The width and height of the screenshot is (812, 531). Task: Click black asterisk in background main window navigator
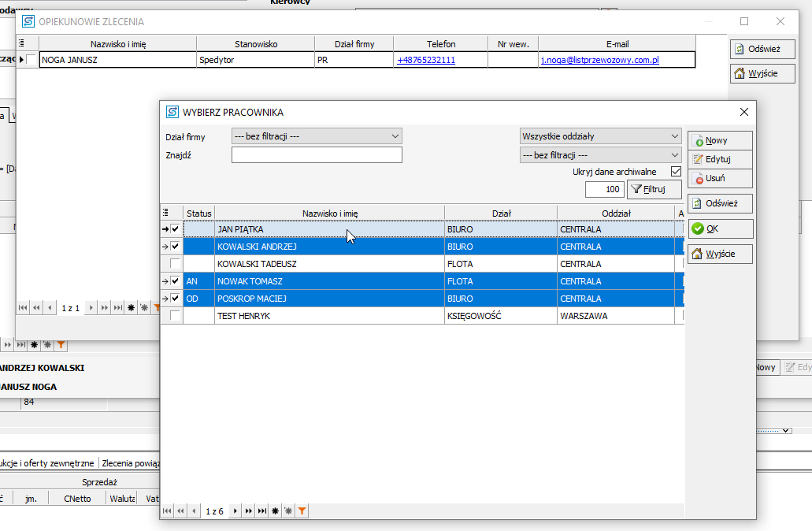(34, 344)
